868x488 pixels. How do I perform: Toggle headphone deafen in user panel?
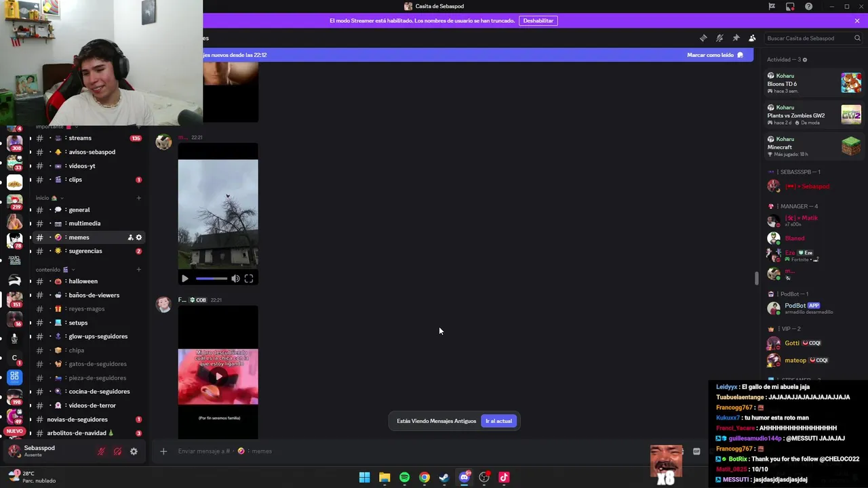(117, 451)
